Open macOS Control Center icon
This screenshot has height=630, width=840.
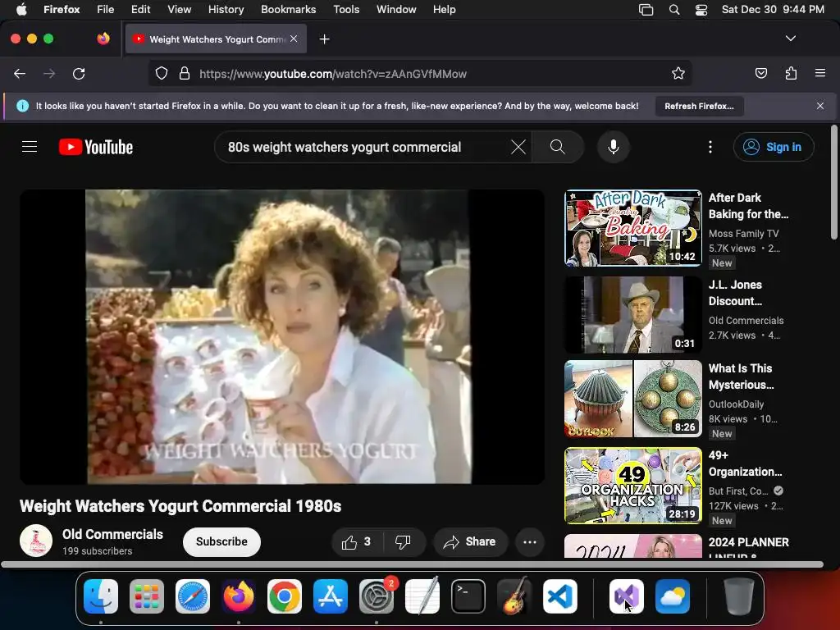pyautogui.click(x=701, y=10)
